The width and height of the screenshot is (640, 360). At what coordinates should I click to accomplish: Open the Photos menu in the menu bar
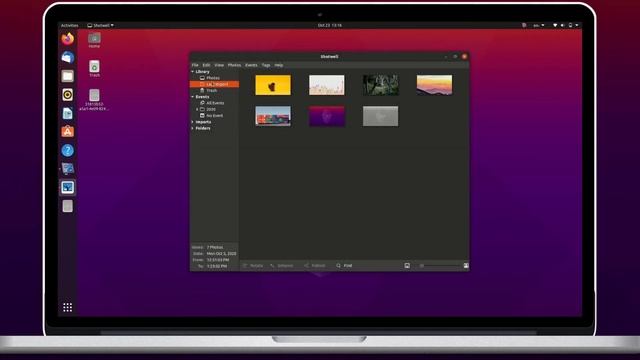pyautogui.click(x=234, y=65)
